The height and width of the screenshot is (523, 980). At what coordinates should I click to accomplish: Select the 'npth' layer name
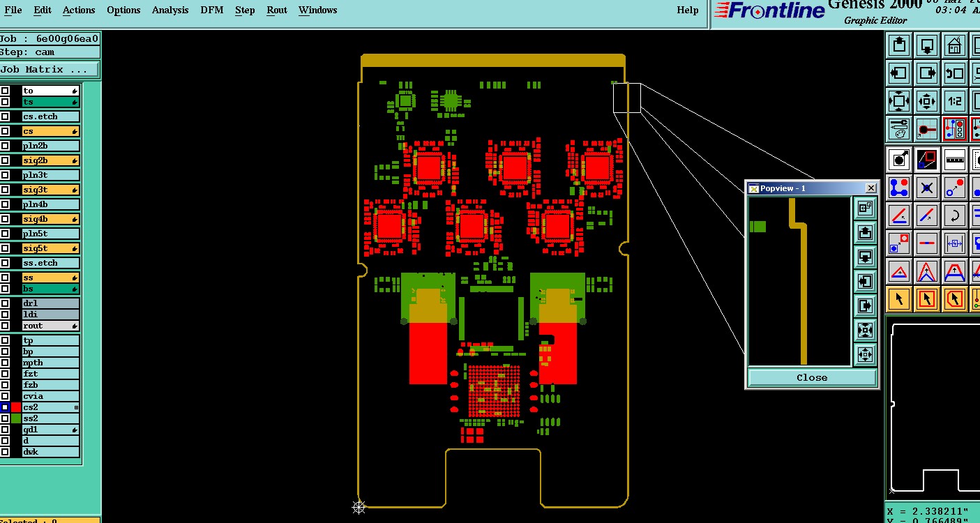[50, 363]
